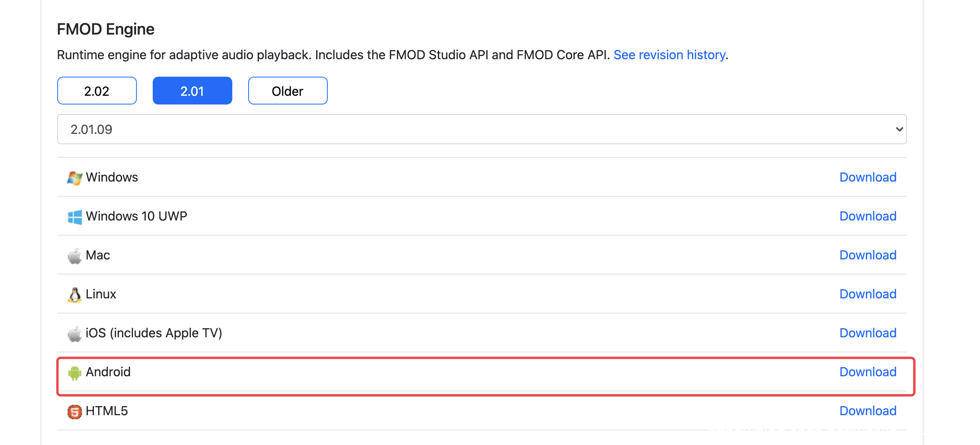980x445 pixels.
Task: Click the Windows 10 UWP logo icon
Action: [74, 217]
